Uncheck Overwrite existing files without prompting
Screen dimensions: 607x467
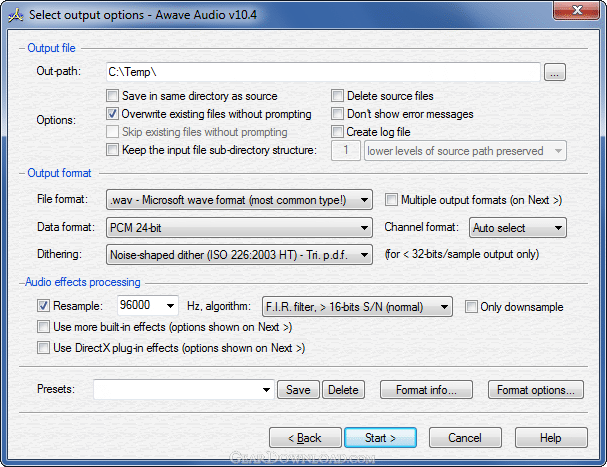pos(112,114)
